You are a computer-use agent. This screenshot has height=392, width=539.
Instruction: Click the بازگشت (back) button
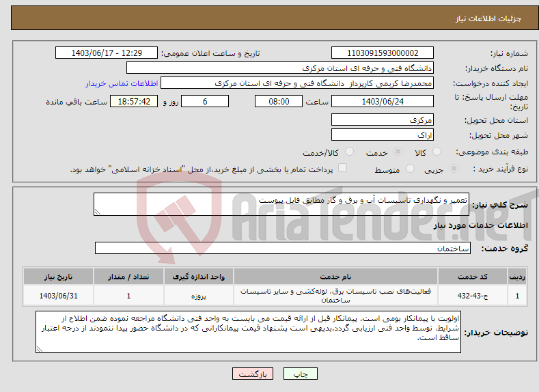(x=253, y=374)
